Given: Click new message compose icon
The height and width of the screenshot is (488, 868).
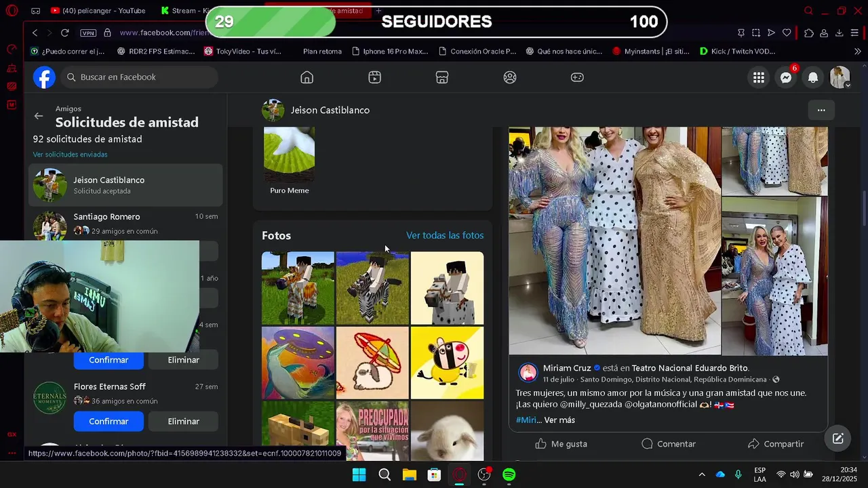Looking at the screenshot, I should click(x=838, y=439).
